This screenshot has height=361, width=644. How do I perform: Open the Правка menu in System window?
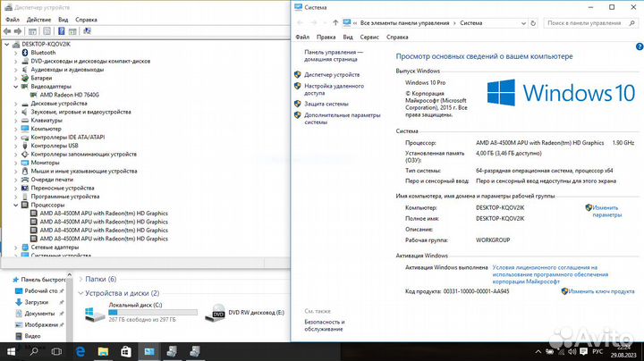coord(326,37)
